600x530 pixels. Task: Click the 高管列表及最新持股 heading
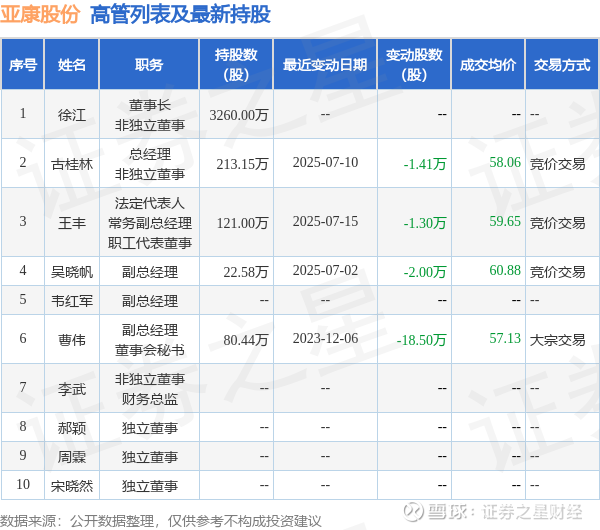click(x=181, y=15)
